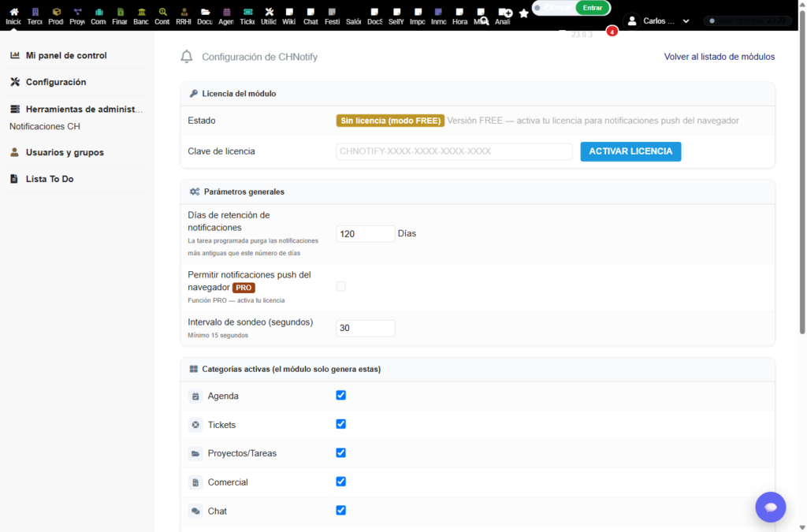Click the Sin licencia (modo FREE) badge
The height and width of the screenshot is (532, 807).
point(390,121)
